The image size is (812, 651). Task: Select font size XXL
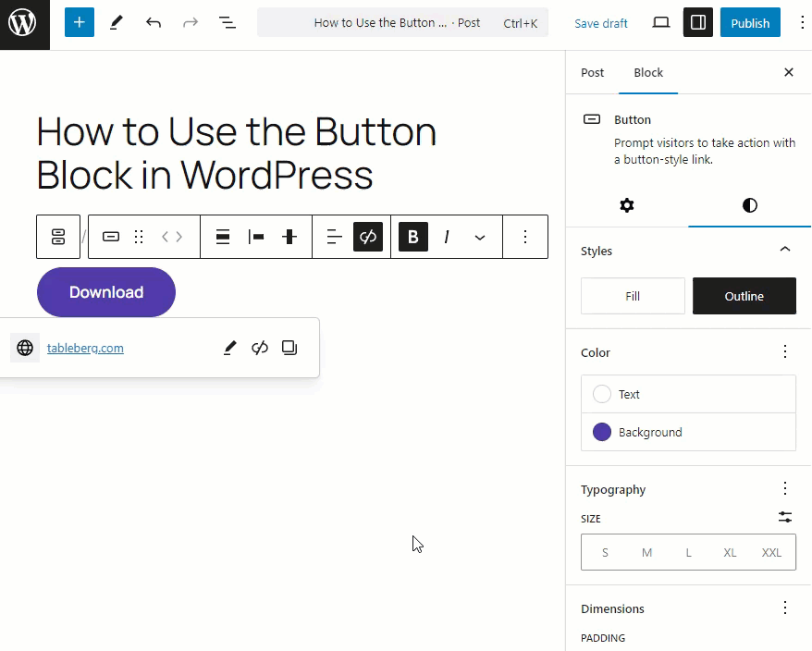pos(771,553)
